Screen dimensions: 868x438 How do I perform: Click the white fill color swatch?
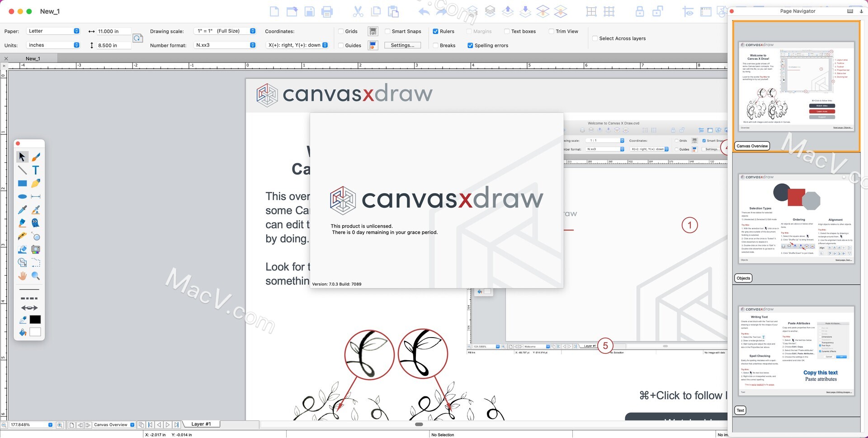point(35,332)
